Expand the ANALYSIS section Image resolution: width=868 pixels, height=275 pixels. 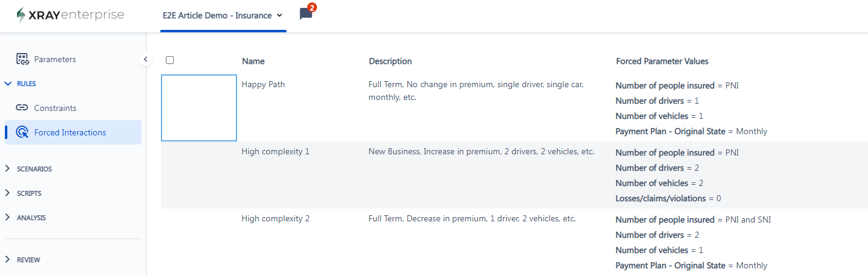pyautogui.click(x=25, y=218)
